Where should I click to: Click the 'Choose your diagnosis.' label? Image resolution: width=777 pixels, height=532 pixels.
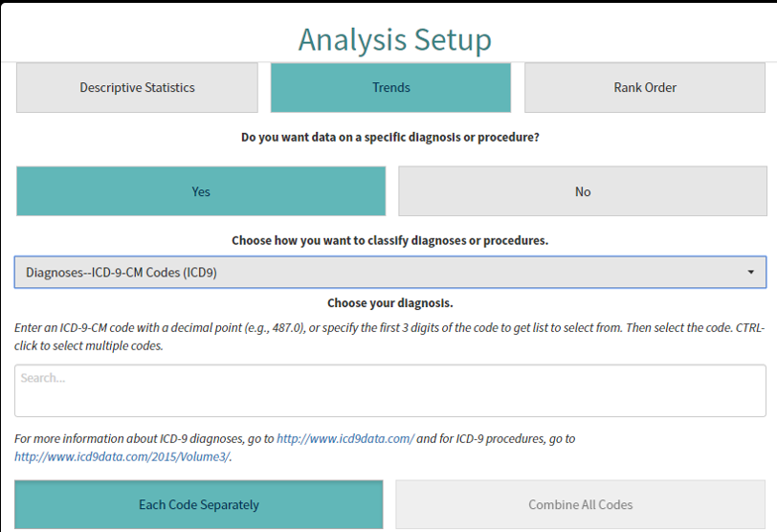coord(390,303)
